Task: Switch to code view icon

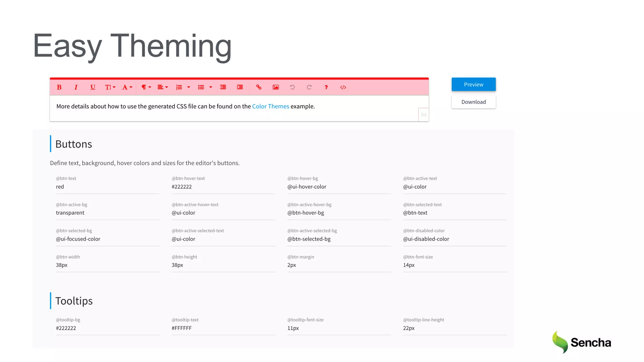Action: [343, 87]
